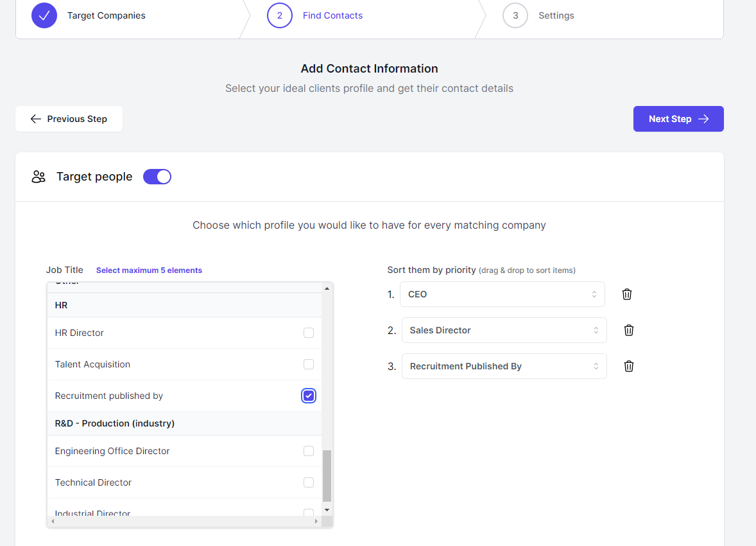Viewport: 756px width, 546px height.
Task: Open the Sales Director priority dropdown
Action: 504,330
